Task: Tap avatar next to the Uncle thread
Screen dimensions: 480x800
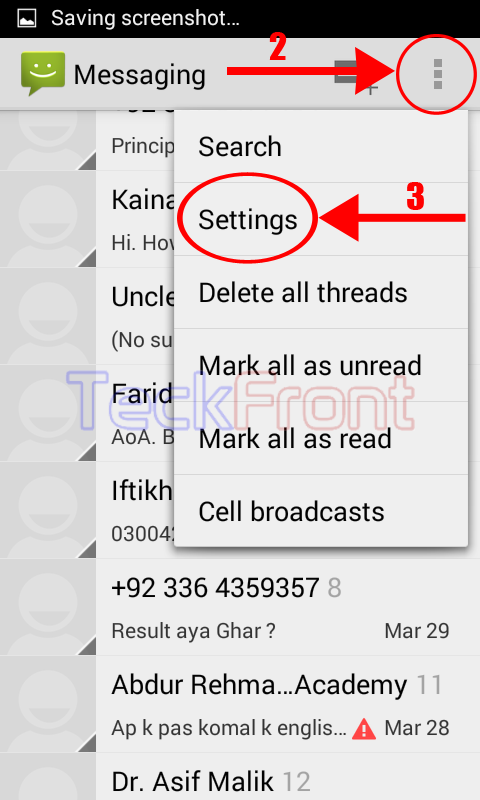Action: [48, 316]
